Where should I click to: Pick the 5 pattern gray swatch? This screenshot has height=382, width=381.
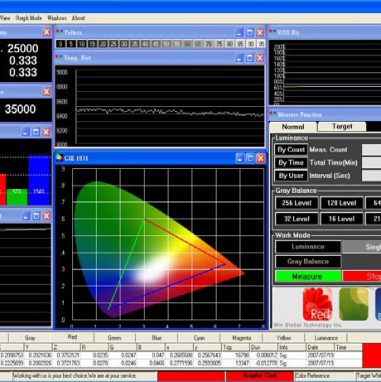(x=71, y=44)
